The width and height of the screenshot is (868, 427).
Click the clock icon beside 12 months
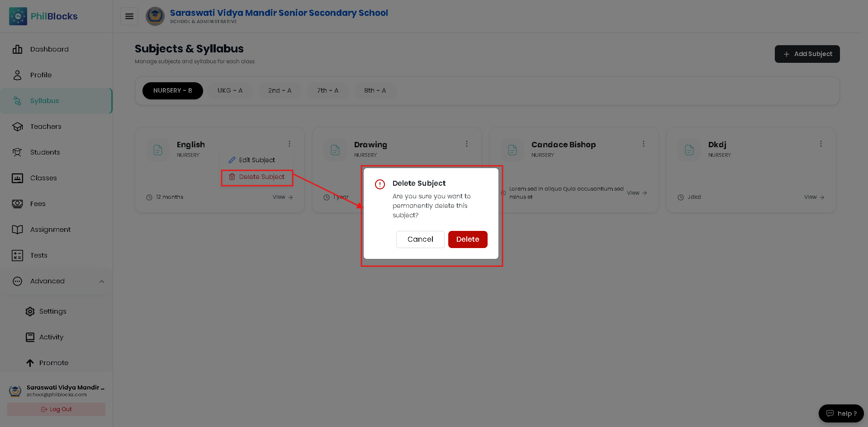[149, 197]
